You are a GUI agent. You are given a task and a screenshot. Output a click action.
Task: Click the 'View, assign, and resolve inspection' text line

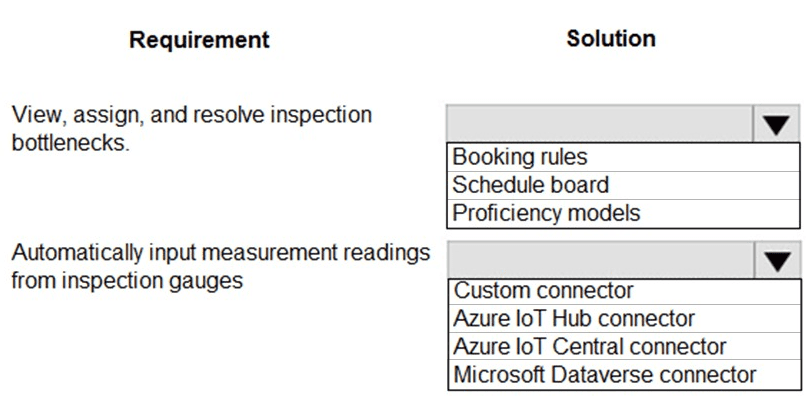coord(191,115)
